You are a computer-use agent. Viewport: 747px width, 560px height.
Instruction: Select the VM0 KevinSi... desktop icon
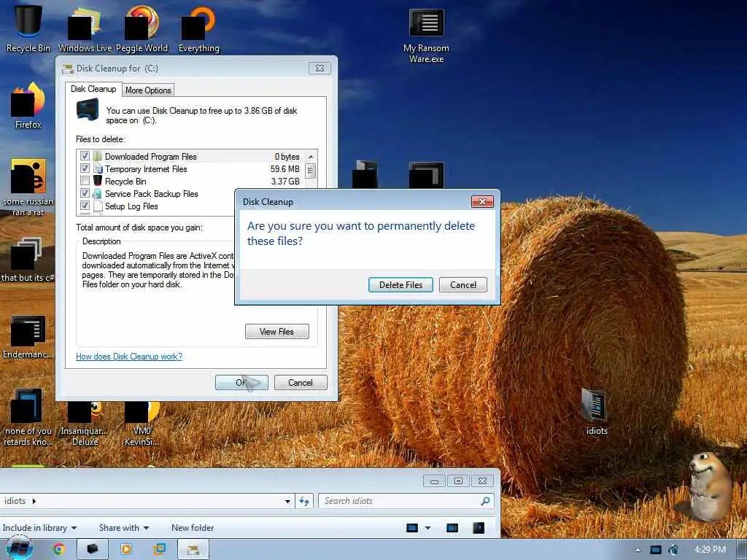click(142, 424)
